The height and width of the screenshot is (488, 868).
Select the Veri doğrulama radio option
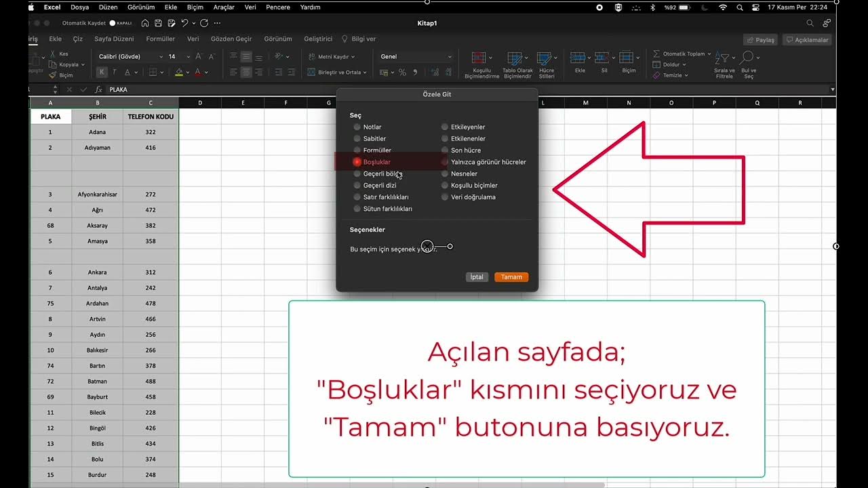point(445,197)
